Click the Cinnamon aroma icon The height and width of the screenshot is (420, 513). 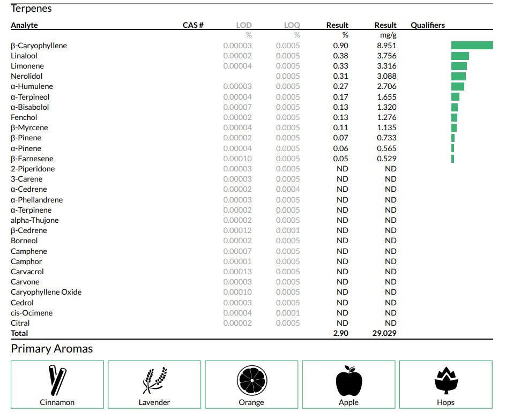pos(57,380)
